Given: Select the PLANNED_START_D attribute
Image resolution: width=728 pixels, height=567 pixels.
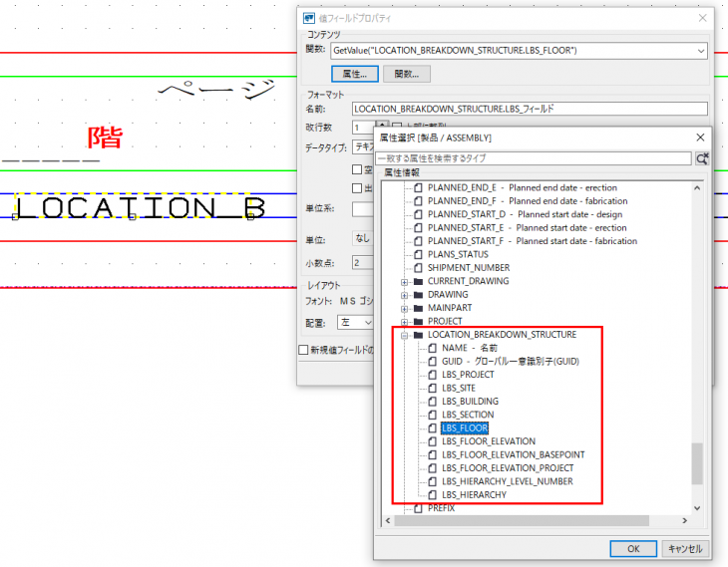Looking at the screenshot, I should (x=525, y=215).
